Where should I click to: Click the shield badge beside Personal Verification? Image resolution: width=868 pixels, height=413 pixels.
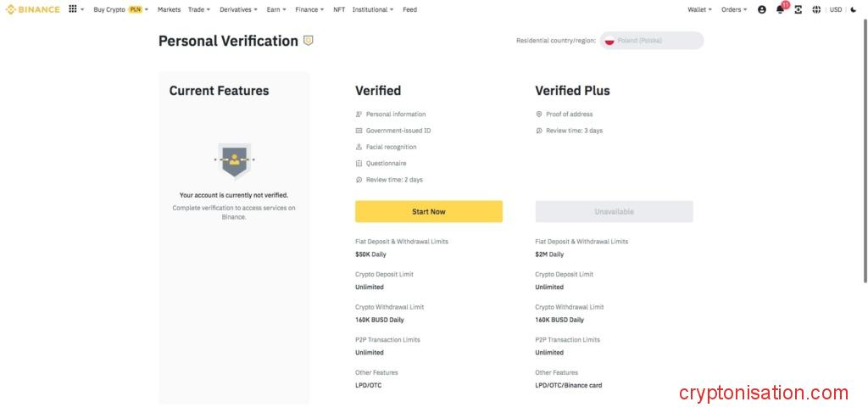click(x=308, y=40)
